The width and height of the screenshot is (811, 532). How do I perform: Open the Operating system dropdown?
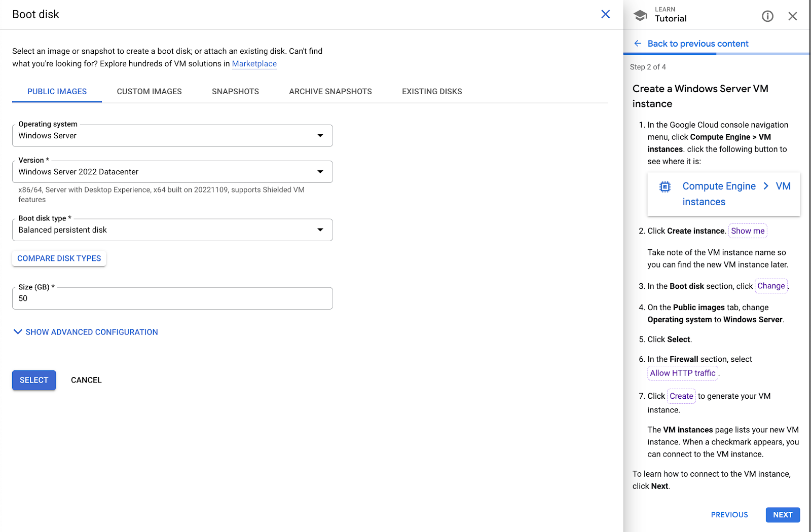(172, 136)
